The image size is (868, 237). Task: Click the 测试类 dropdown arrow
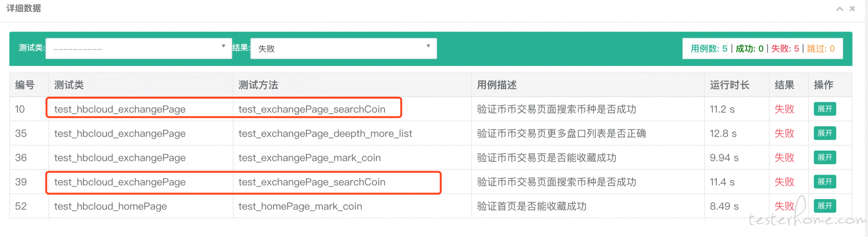click(223, 46)
